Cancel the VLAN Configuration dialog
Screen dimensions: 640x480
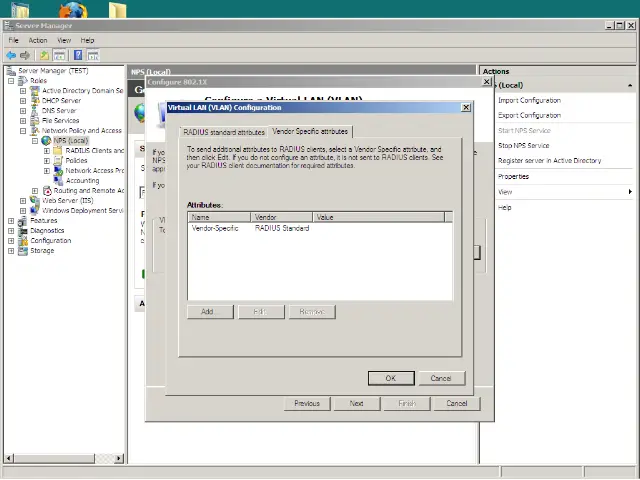pyautogui.click(x=441, y=378)
